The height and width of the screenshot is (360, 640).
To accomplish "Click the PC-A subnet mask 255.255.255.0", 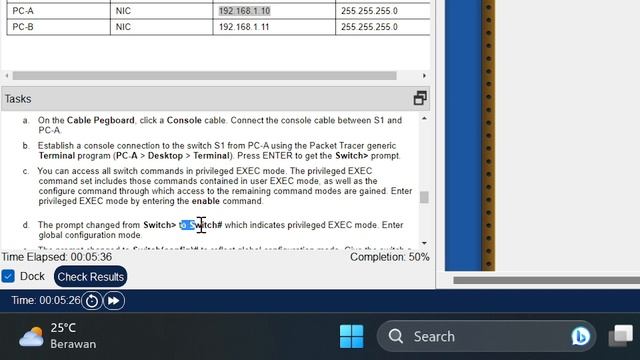I will tap(369, 11).
